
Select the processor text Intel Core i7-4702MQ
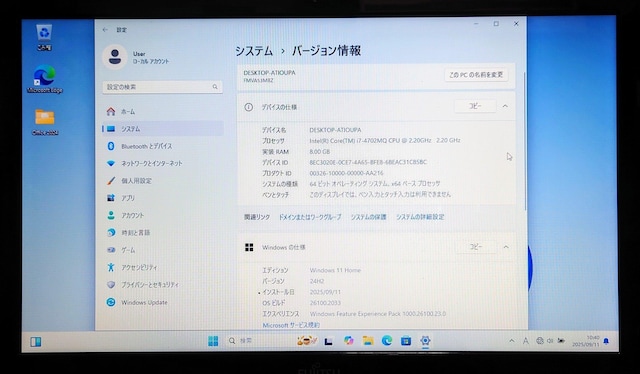(385, 140)
